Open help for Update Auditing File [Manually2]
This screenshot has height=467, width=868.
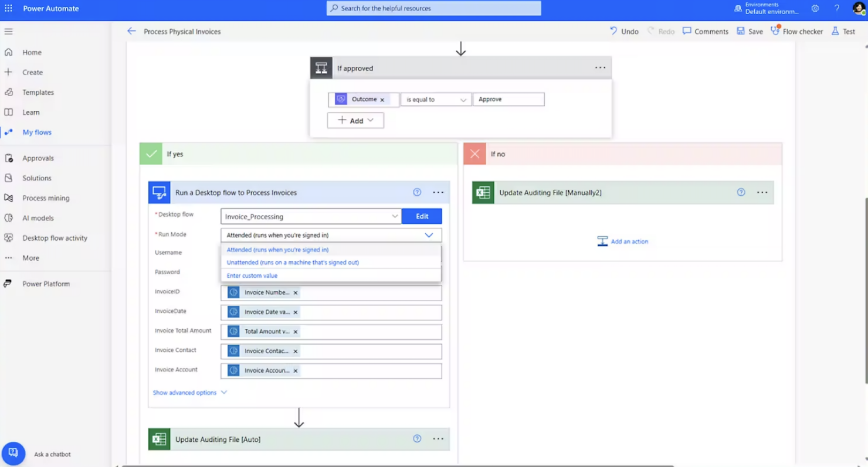point(741,192)
